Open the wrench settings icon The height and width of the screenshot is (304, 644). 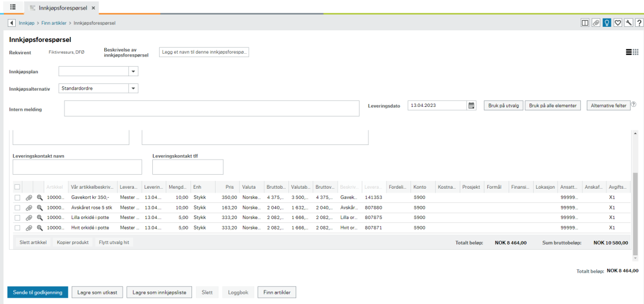point(628,23)
